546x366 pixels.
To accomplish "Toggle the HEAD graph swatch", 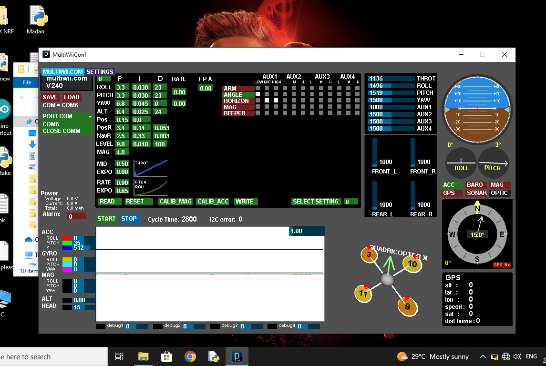I will [x=67, y=307].
